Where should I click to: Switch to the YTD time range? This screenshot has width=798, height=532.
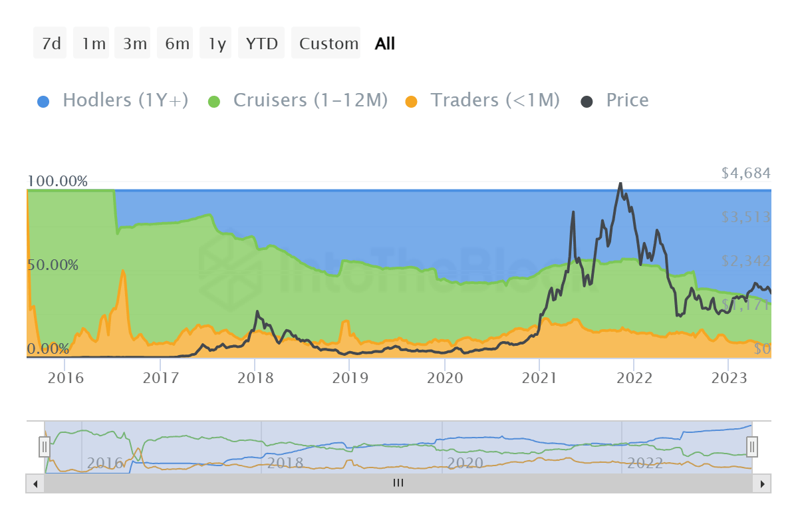point(261,43)
